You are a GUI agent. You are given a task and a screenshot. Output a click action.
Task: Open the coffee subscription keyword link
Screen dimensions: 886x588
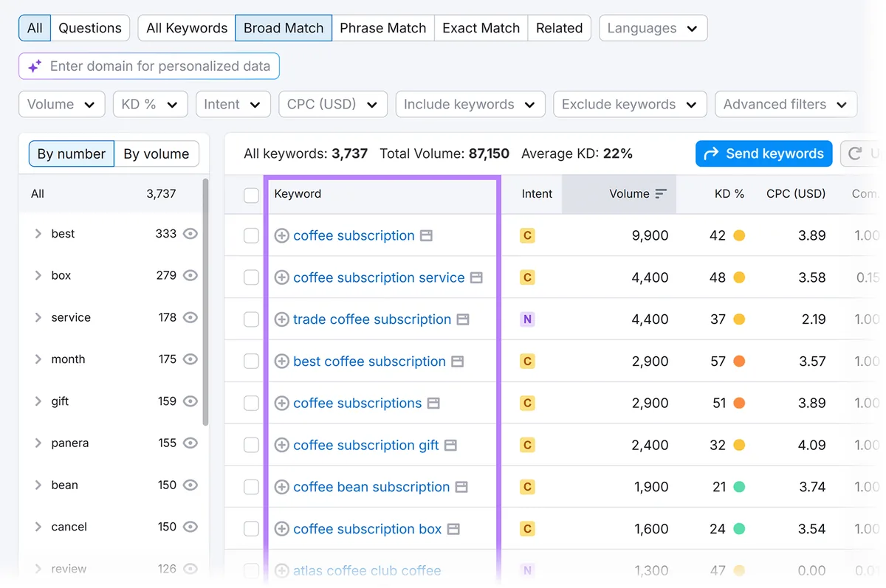tap(354, 236)
